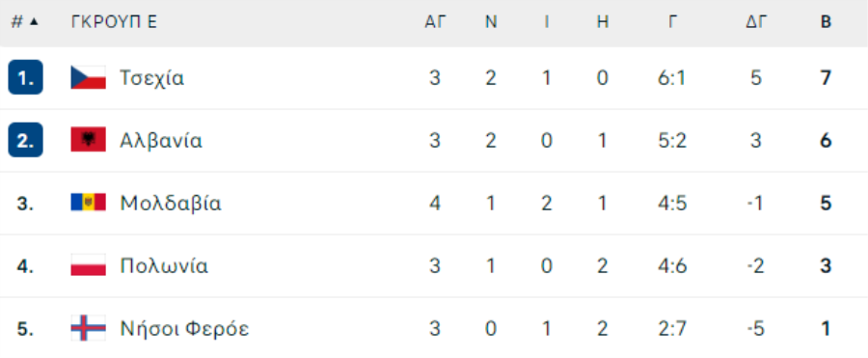Sort by rank using the # arrow
Screen dimensions: 868x358
click(25, 22)
